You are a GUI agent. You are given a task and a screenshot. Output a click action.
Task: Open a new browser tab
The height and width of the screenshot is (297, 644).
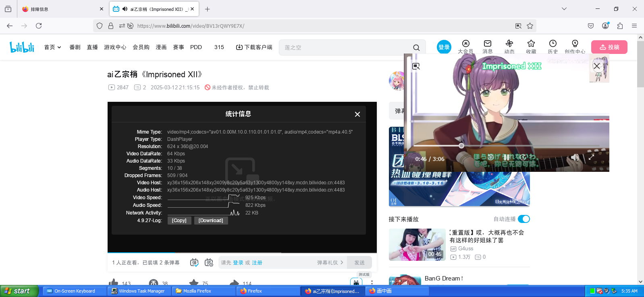(x=207, y=9)
